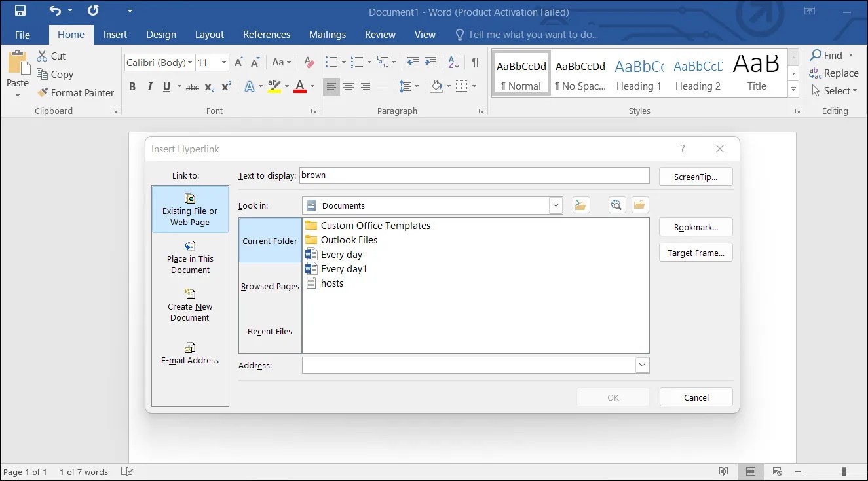
Task: Open the Look in dropdown
Action: (x=556, y=205)
